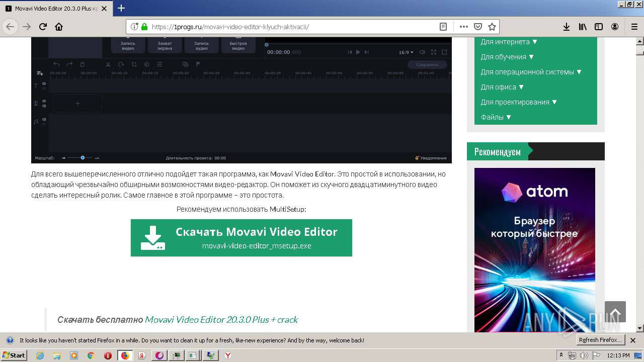Open the Library bookmarks and history
Viewport: 644px width, 362px height.
coord(583,27)
